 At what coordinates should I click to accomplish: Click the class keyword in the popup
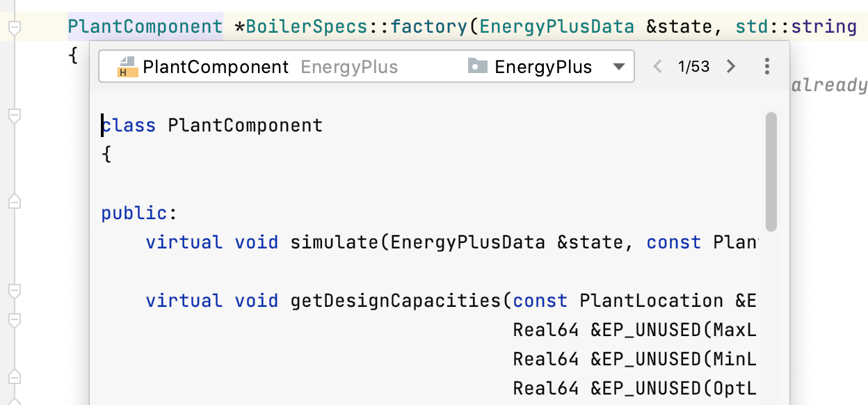point(129,125)
